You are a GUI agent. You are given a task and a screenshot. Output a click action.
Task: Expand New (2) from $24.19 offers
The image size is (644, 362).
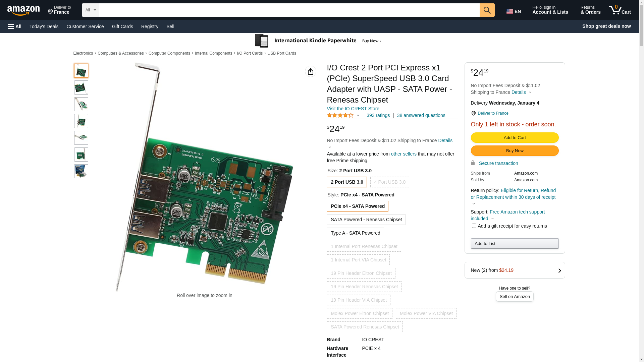[514, 270]
